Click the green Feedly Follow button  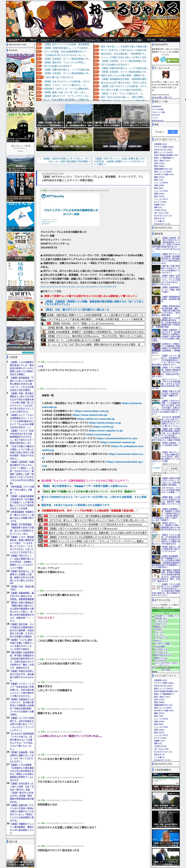tap(173, 60)
